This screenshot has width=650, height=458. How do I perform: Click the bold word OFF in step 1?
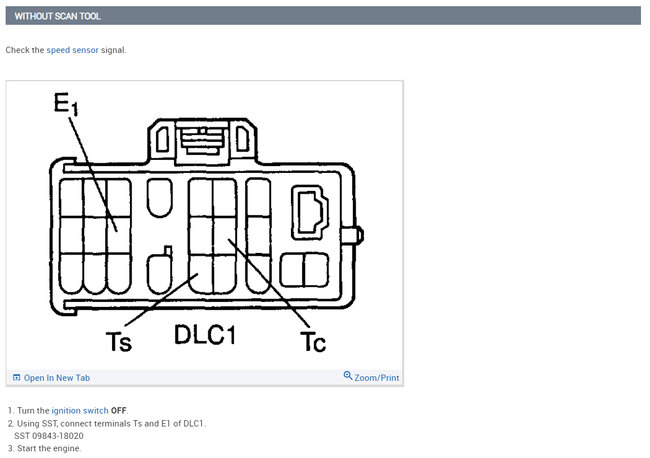(119, 410)
